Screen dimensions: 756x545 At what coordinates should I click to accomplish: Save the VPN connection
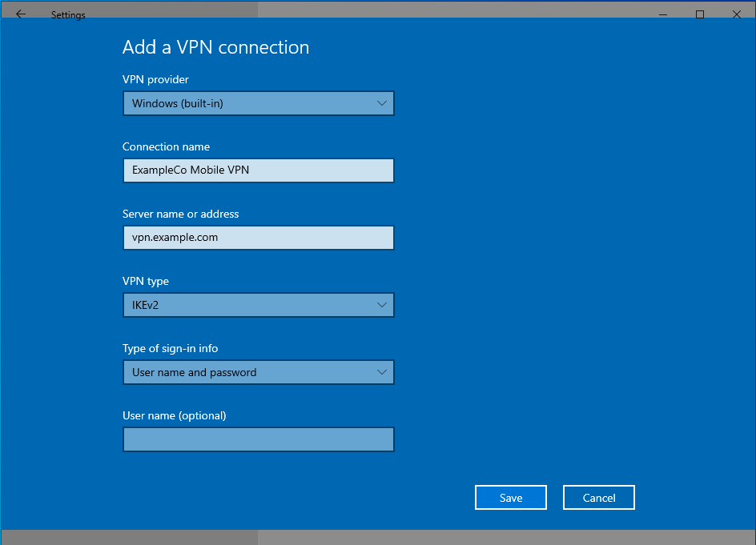[510, 498]
